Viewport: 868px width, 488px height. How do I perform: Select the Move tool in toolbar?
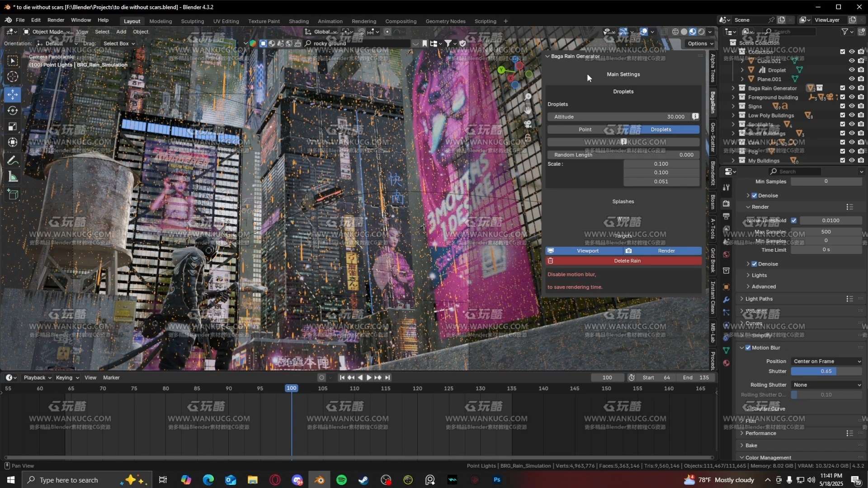[x=13, y=94]
